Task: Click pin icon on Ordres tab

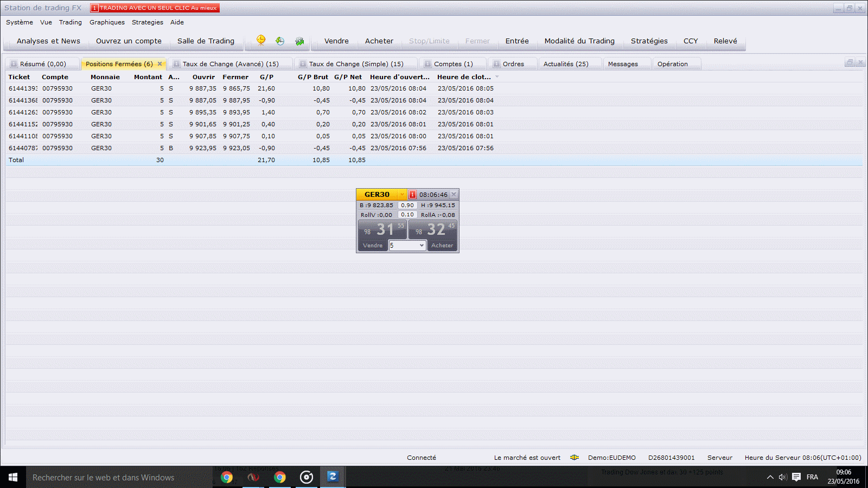Action: (x=496, y=64)
